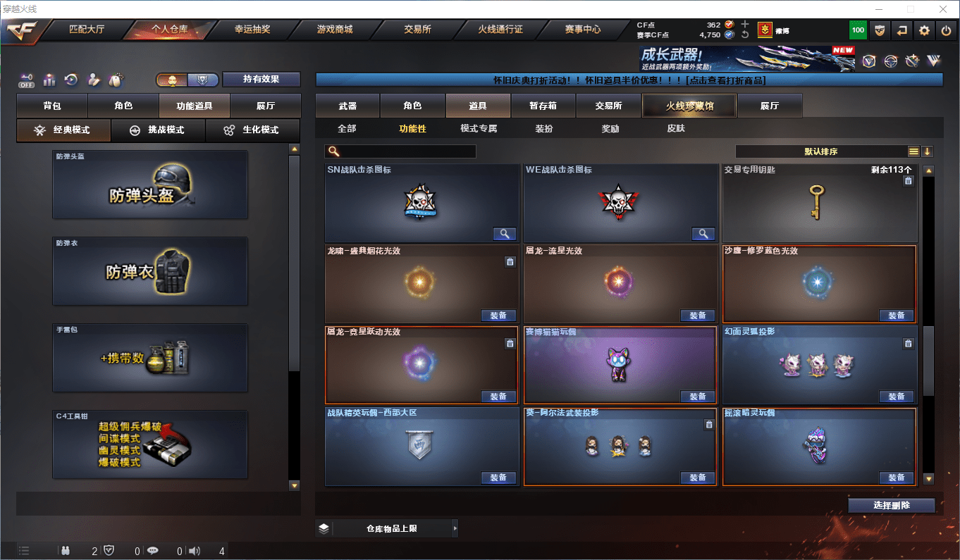Select the 模式专属 sub-tab
The width and height of the screenshot is (960, 560).
[x=479, y=129]
